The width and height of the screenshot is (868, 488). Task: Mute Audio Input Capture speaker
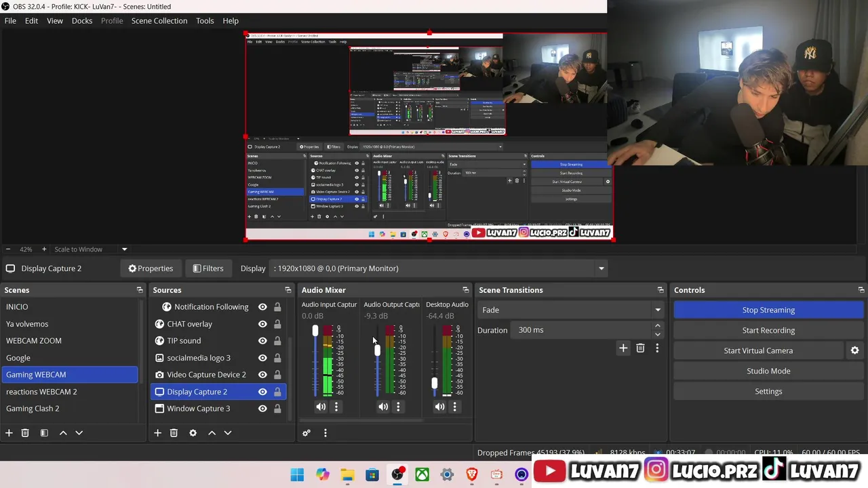[321, 407]
